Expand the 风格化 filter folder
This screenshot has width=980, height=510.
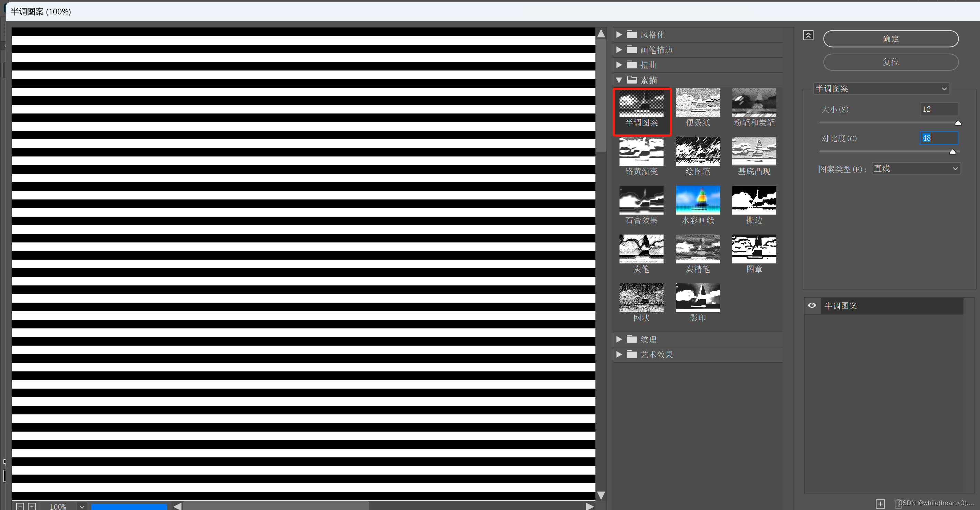pyautogui.click(x=619, y=35)
